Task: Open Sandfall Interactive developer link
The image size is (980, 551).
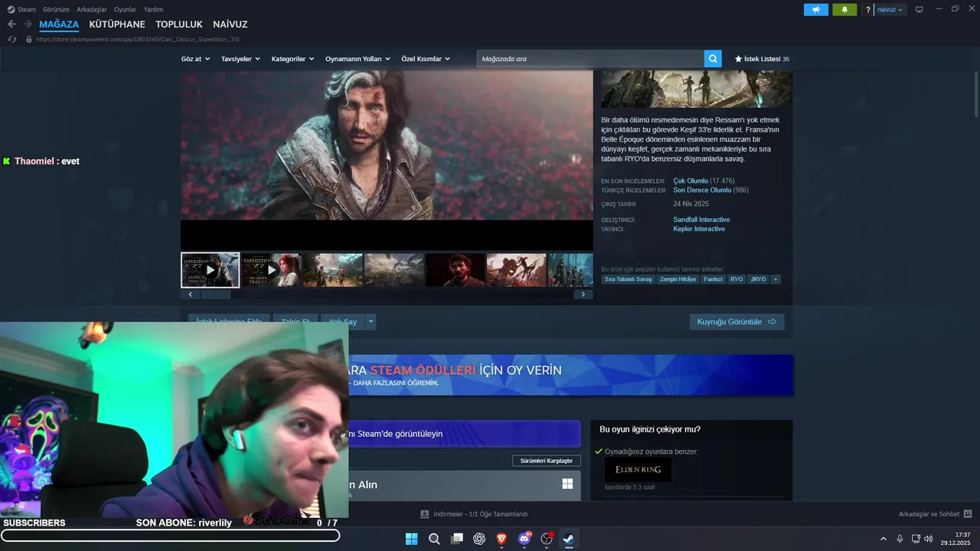Action: pos(701,220)
